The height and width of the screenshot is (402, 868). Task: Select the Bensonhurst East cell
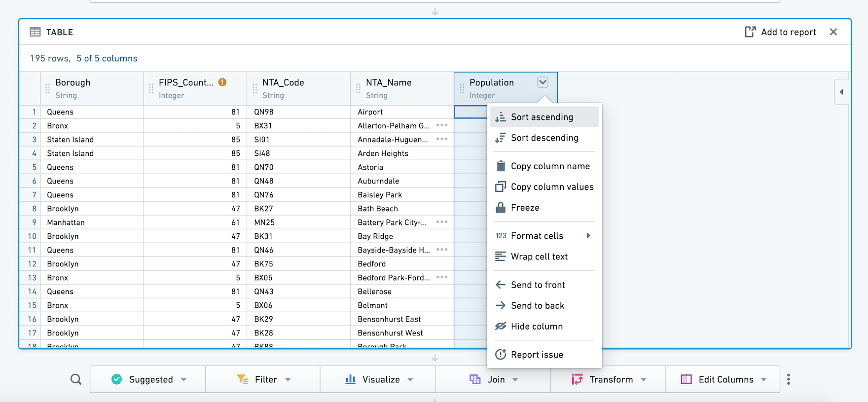(x=402, y=319)
